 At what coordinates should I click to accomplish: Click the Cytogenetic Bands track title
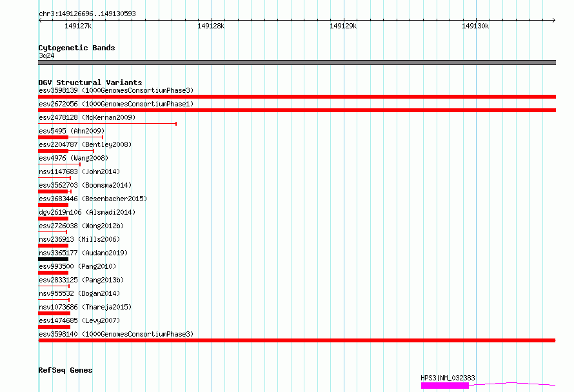[x=77, y=48]
